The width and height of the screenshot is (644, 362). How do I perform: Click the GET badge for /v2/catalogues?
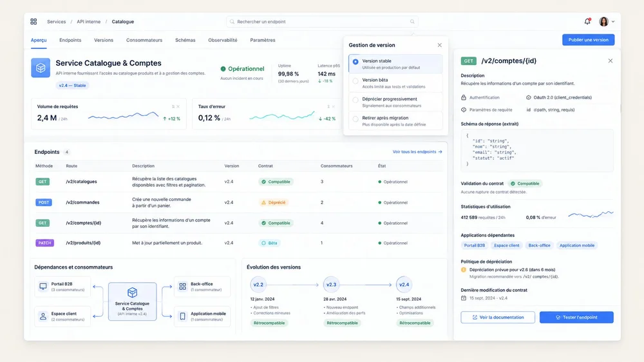43,182
